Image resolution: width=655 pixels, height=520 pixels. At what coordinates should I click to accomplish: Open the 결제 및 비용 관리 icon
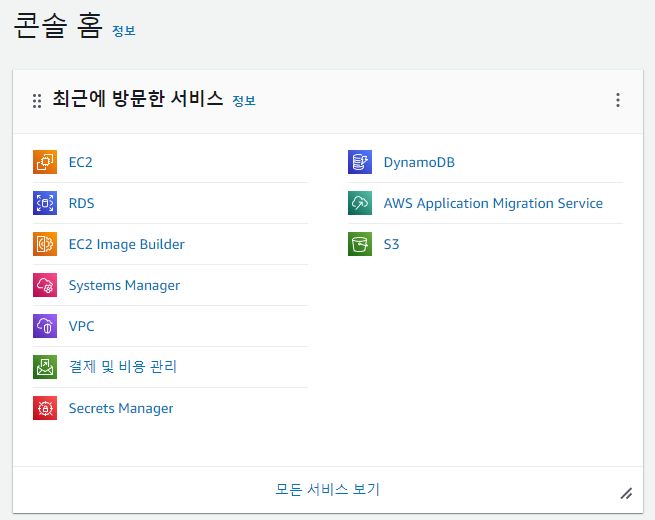[45, 367]
